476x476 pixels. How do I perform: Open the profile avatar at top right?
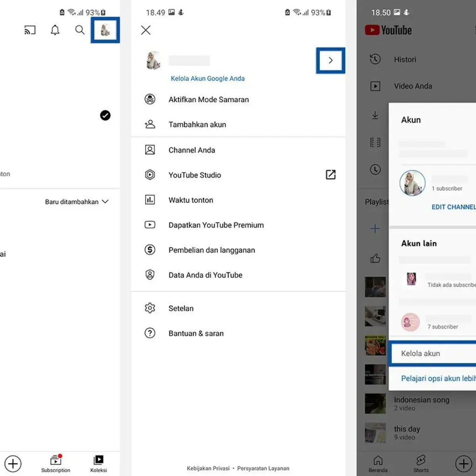[x=105, y=30]
